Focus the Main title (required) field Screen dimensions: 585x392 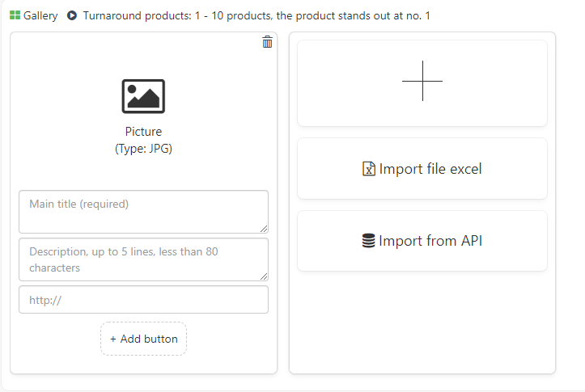pyautogui.click(x=144, y=212)
